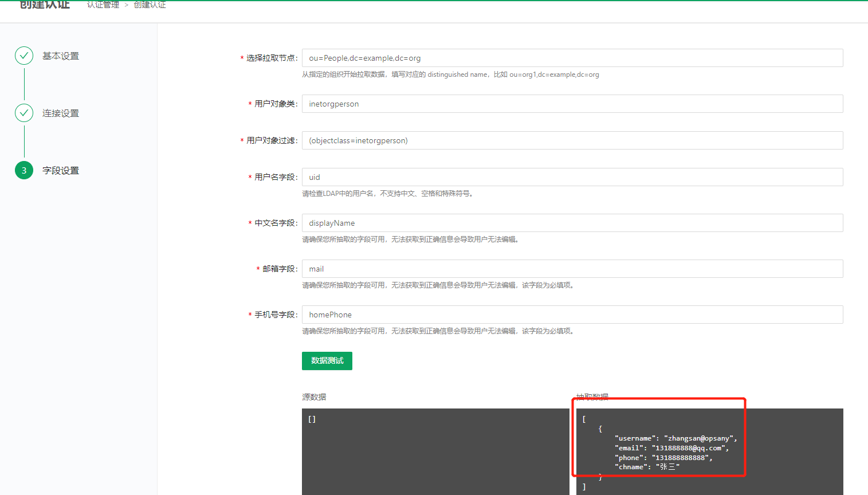Click the 选择拉取节点 field label
Viewport: 868px width, 495px height.
pyautogui.click(x=272, y=58)
